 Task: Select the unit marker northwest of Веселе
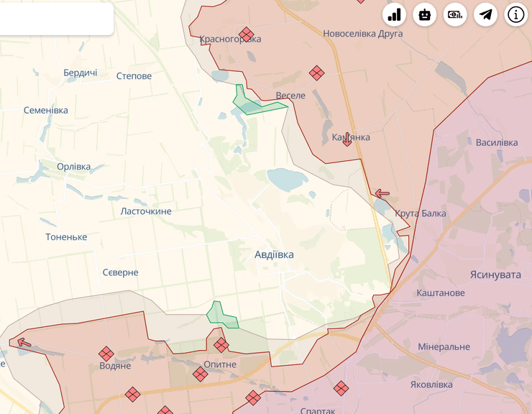point(316,73)
